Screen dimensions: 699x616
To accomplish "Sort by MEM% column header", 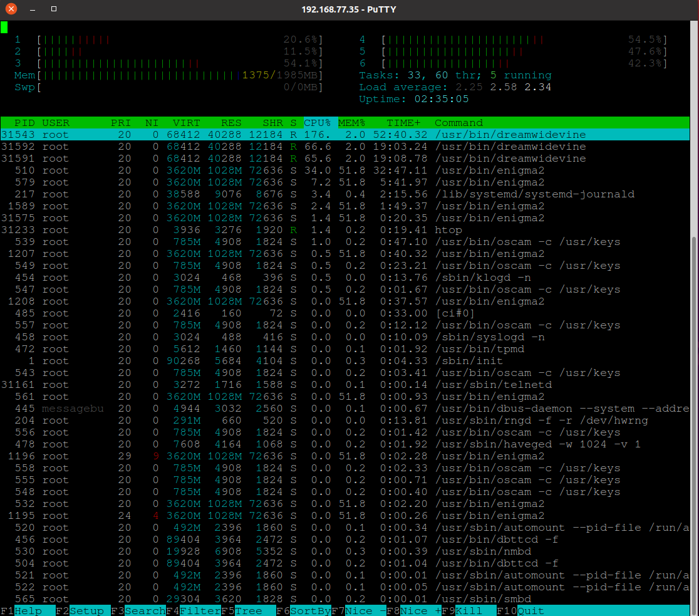I will [x=352, y=123].
